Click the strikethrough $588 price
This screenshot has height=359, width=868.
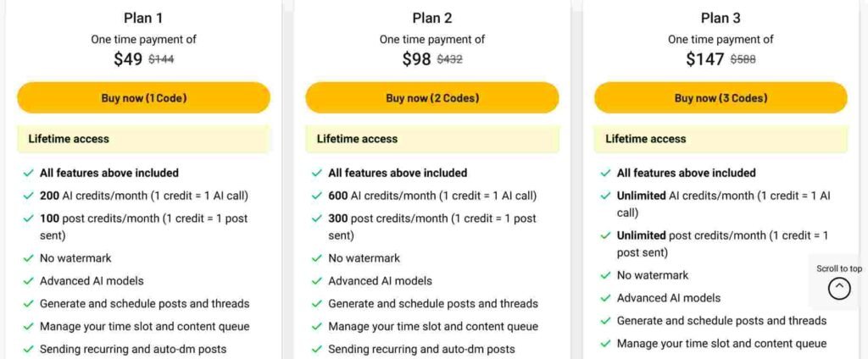743,60
